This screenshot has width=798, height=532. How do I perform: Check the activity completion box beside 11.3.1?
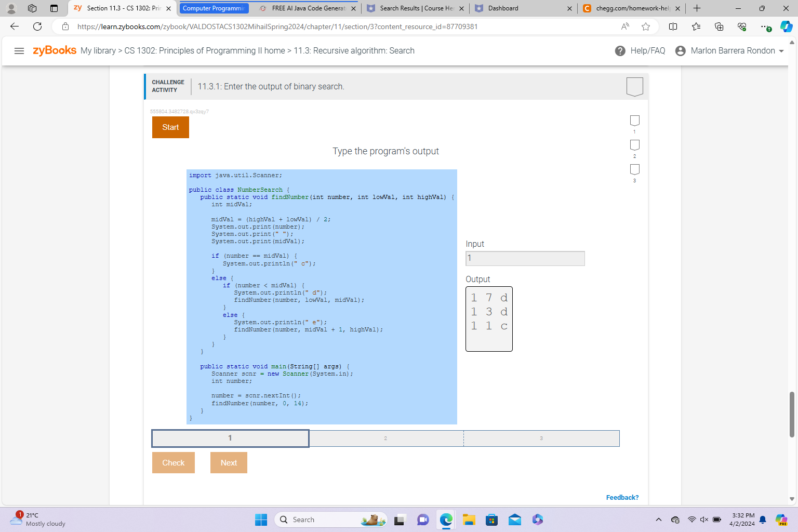point(634,86)
